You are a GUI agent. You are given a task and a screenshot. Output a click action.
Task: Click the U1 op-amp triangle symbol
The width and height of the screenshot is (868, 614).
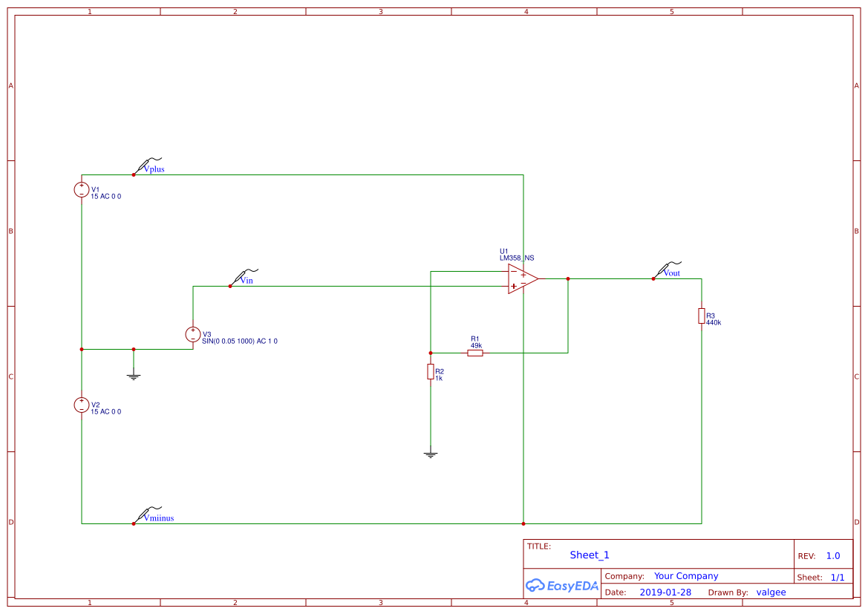point(523,278)
